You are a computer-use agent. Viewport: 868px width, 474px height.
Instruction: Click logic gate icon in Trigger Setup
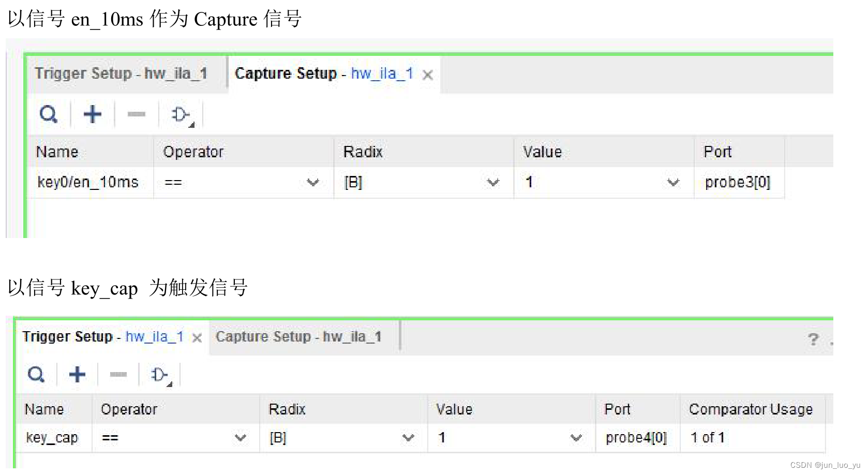point(159,374)
